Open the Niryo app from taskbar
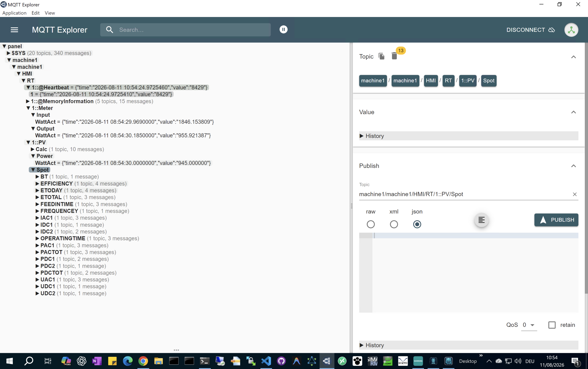 (403, 361)
